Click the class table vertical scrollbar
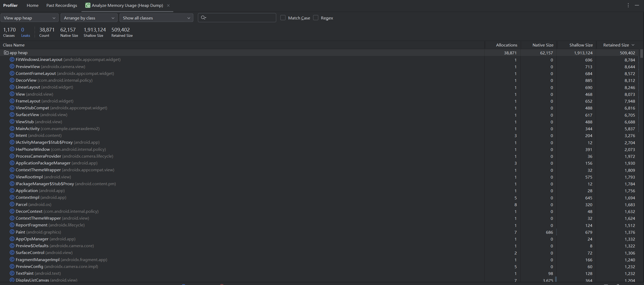The image size is (644, 285). point(641,54)
